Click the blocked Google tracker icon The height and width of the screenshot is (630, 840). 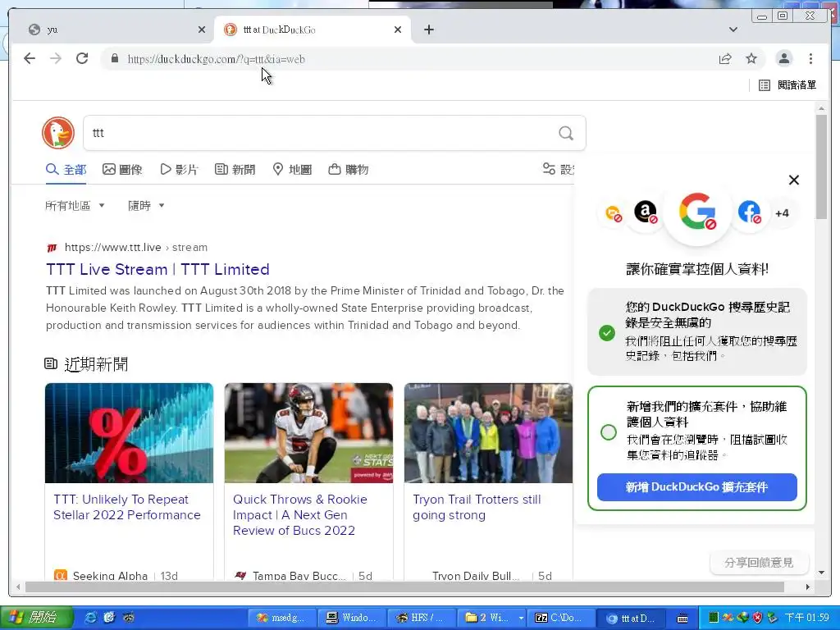tap(697, 212)
